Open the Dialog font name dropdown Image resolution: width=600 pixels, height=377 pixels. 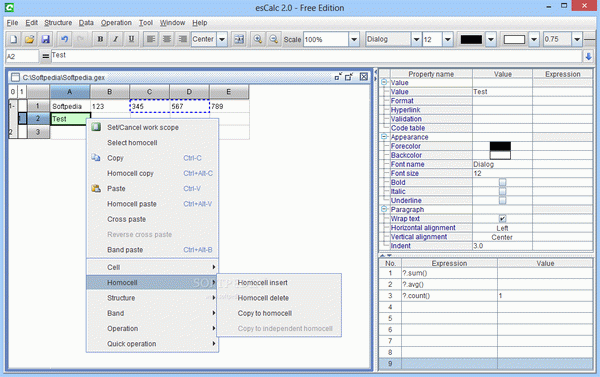pyautogui.click(x=416, y=39)
